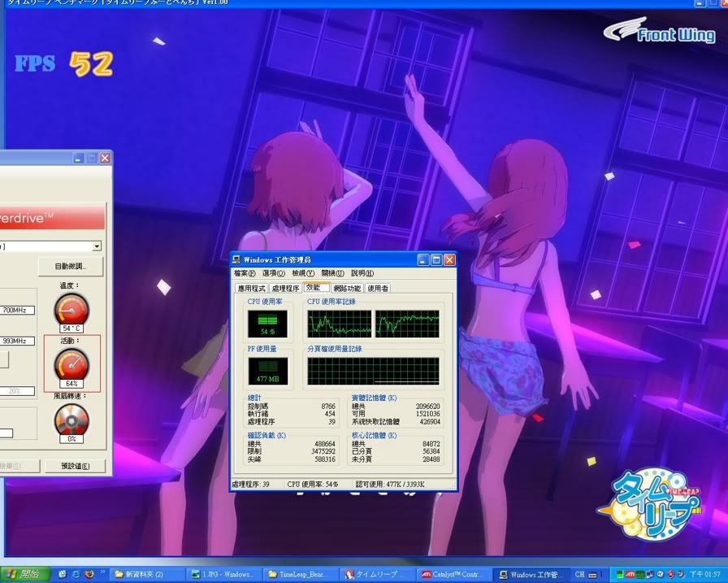The width and height of the screenshot is (728, 583).
Task: Expand the dropdown below the Overdrive banner
Action: click(x=97, y=246)
